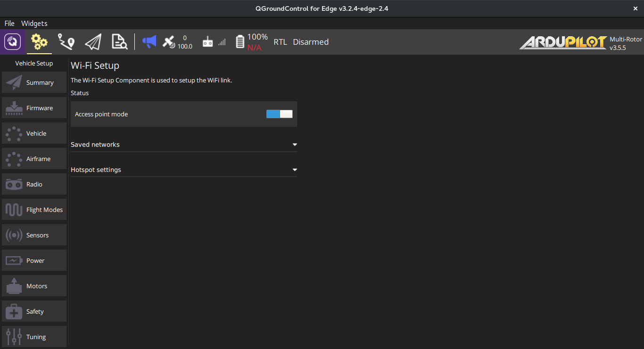Click the Saved networks heading text
The width and height of the screenshot is (644, 349).
point(95,145)
